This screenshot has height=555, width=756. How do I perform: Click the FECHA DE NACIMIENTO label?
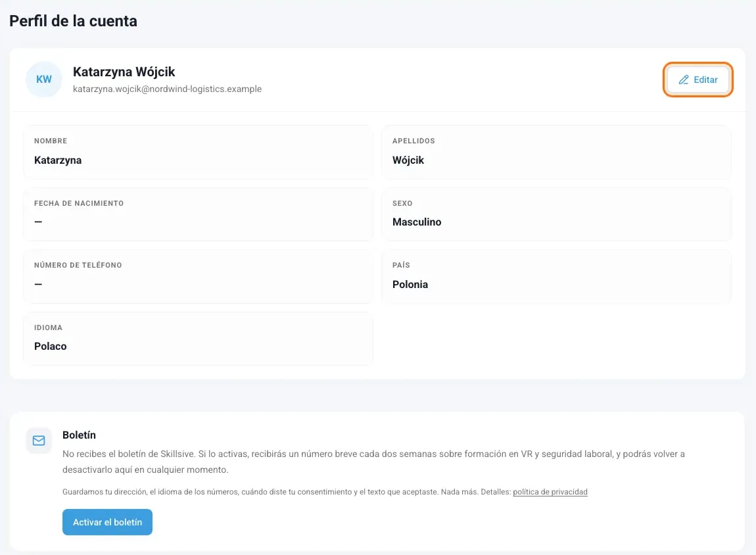click(79, 203)
